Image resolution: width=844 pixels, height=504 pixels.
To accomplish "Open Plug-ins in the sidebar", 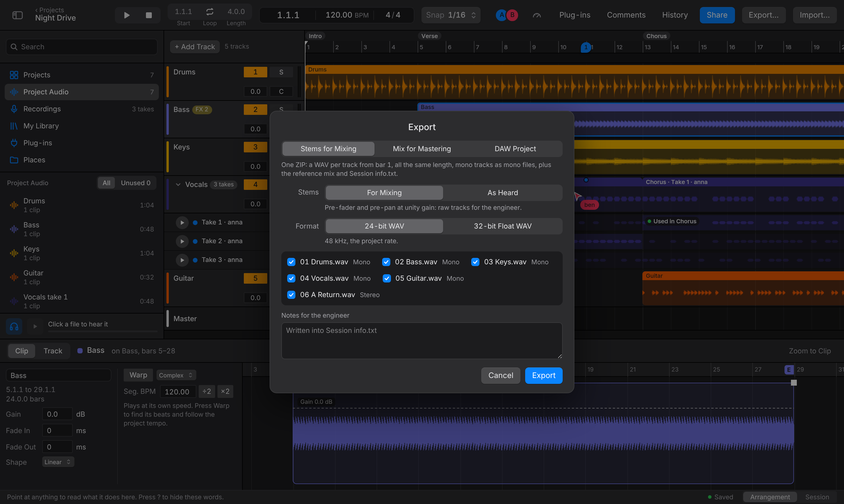I will (81, 143).
